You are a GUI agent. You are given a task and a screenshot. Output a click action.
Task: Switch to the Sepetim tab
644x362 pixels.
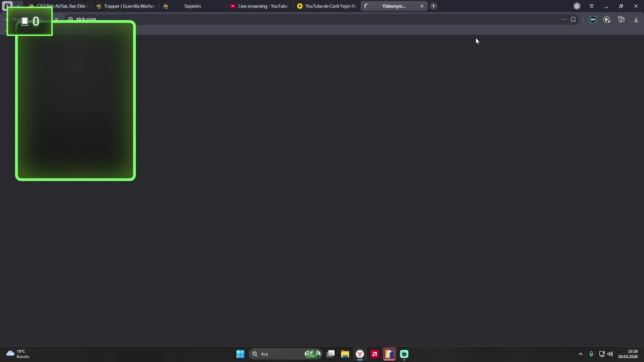click(x=192, y=6)
